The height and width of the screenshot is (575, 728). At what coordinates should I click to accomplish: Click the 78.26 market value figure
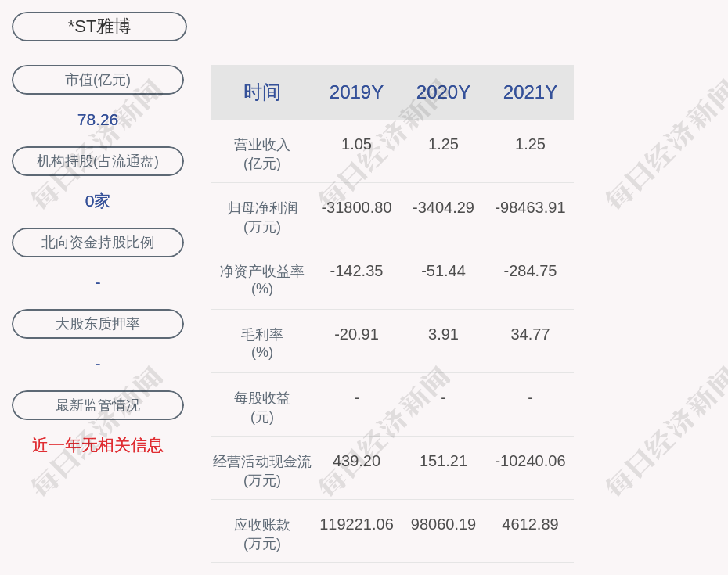[98, 120]
